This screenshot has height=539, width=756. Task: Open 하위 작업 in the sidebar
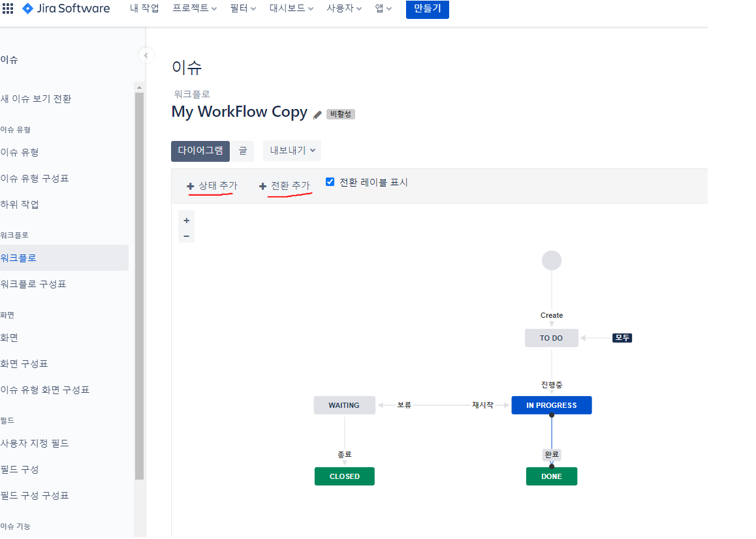tap(20, 204)
